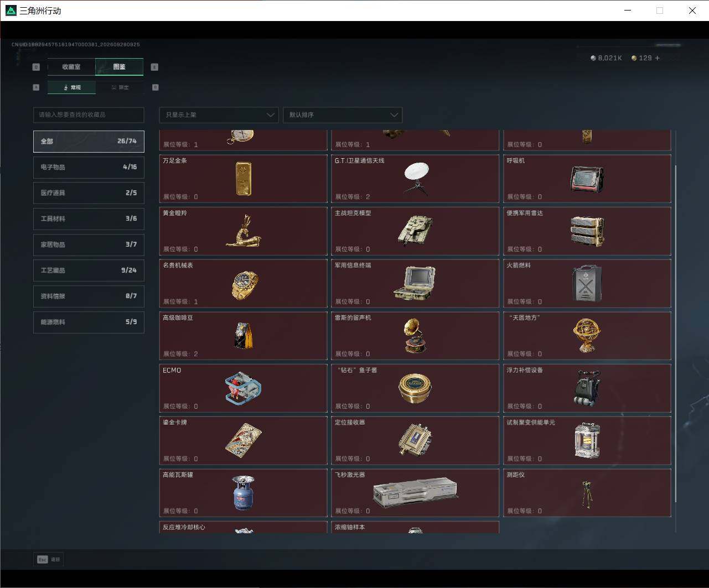Open the G.T.I卫星通信天线 satellite antenna card
Image resolution: width=709 pixels, height=588 pixels.
[415, 179]
